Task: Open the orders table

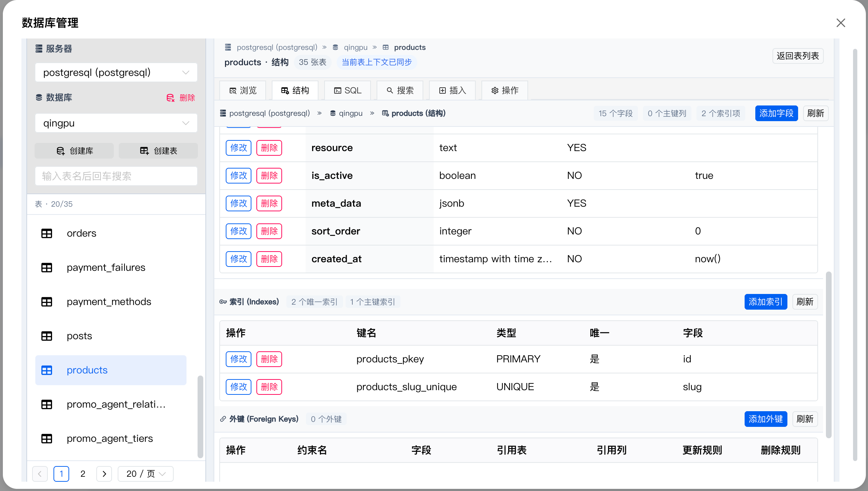Action: click(111, 233)
